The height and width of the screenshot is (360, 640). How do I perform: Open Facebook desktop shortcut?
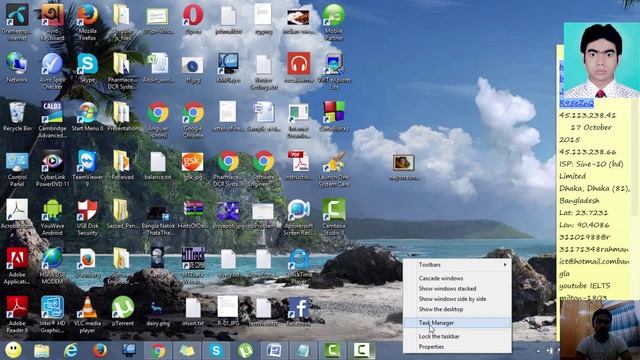[x=299, y=311]
